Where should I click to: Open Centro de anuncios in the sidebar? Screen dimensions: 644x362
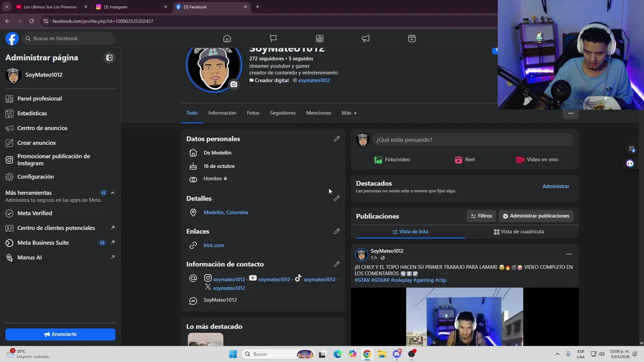[x=60, y=128]
